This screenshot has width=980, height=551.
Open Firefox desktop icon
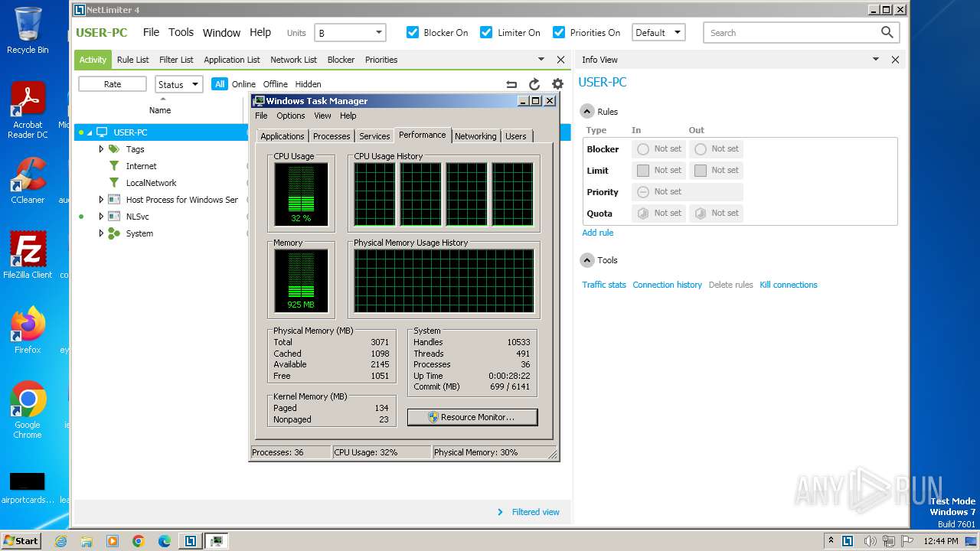[28, 330]
